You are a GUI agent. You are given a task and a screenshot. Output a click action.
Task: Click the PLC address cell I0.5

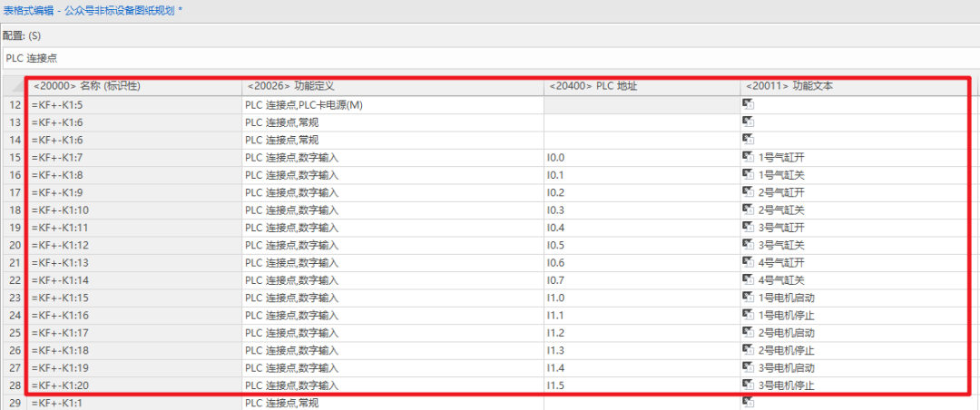pos(642,245)
